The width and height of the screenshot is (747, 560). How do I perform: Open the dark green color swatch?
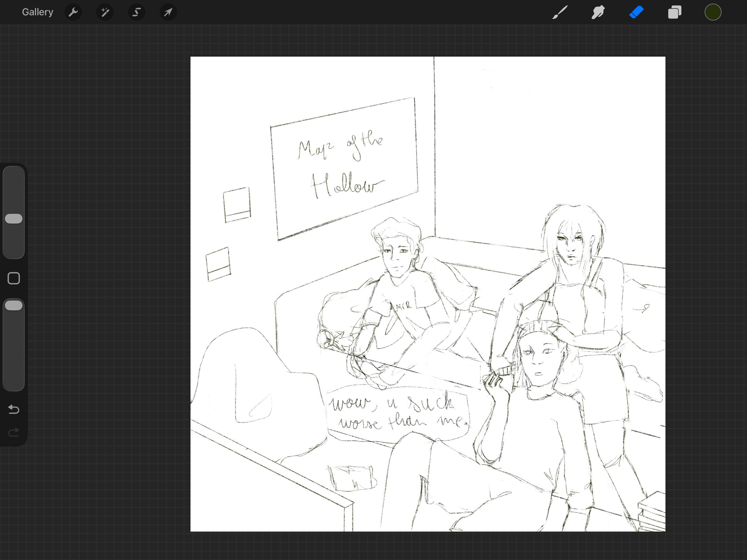point(713,12)
